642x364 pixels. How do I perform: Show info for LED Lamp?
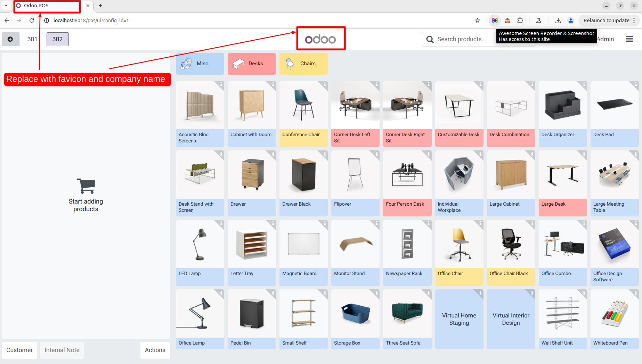pos(221,223)
